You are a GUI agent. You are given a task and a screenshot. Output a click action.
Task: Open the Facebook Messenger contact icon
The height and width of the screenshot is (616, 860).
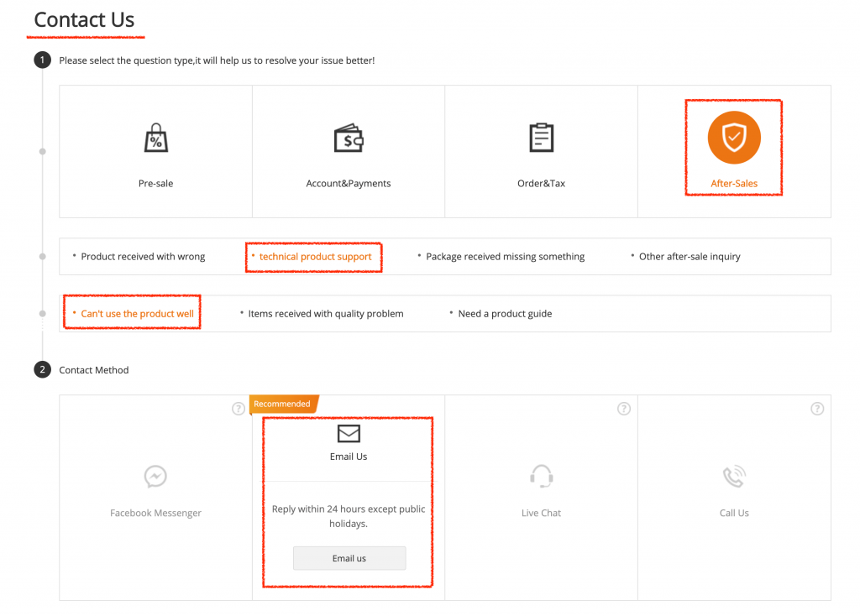[155, 476]
